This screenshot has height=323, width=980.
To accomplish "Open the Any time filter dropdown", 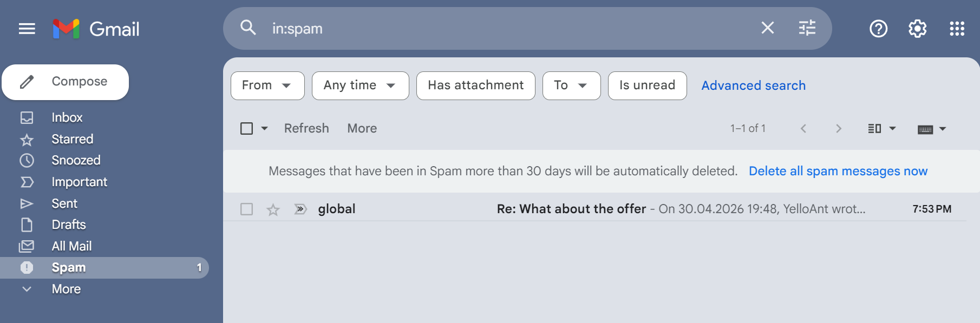I will pyautogui.click(x=360, y=85).
